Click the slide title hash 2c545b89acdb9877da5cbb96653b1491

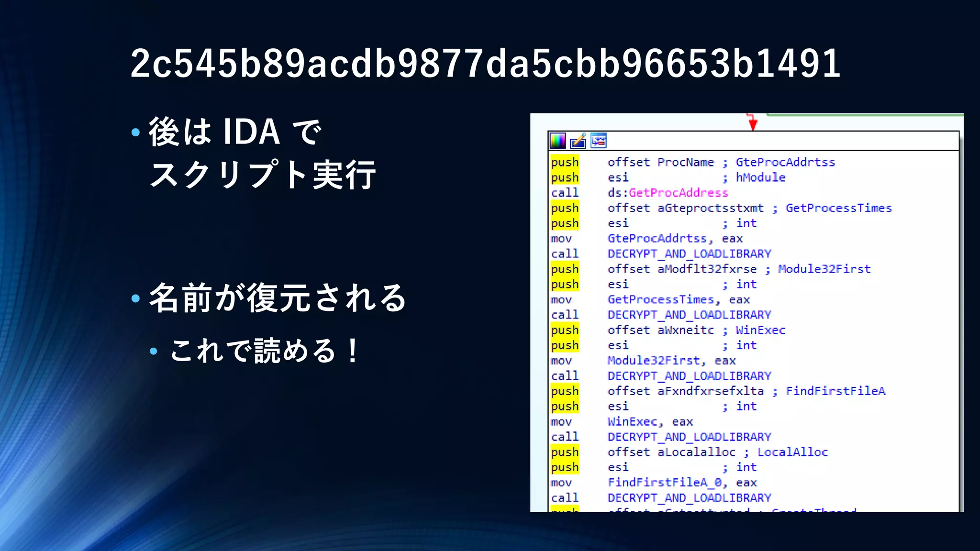(485, 63)
